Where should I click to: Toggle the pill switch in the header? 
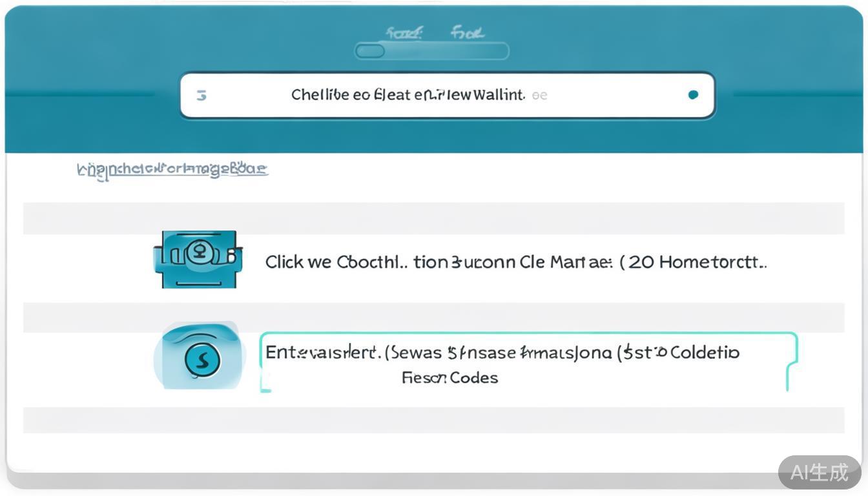coord(371,51)
